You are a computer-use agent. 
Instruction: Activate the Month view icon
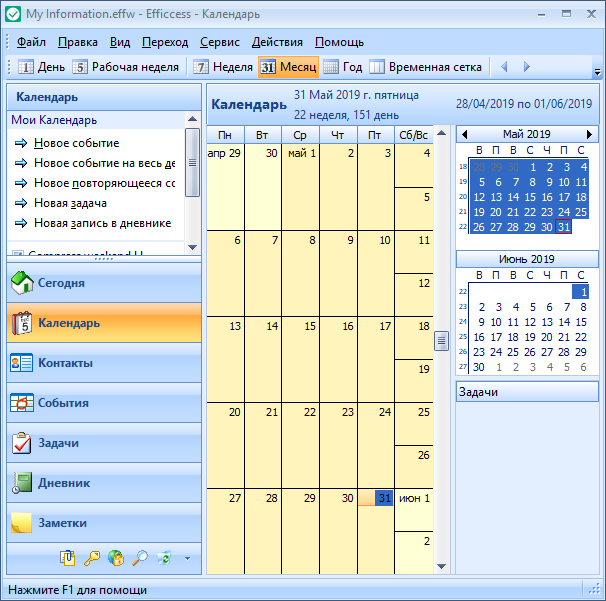[x=267, y=67]
